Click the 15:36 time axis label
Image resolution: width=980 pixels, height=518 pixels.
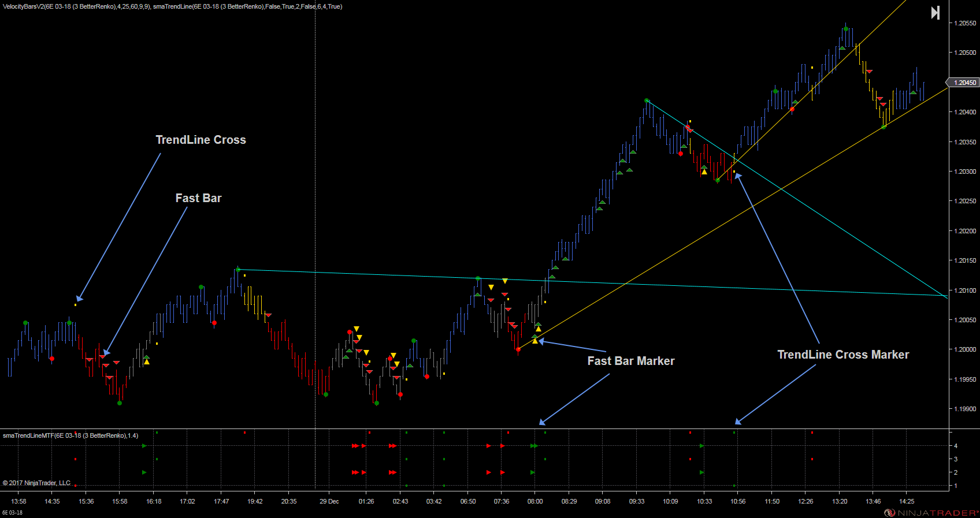(x=86, y=501)
